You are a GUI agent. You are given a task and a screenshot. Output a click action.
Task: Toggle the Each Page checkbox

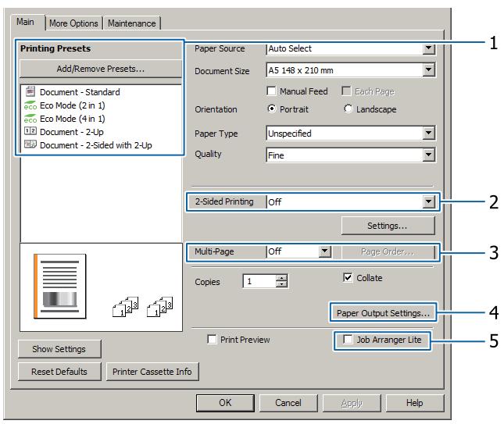[346, 91]
